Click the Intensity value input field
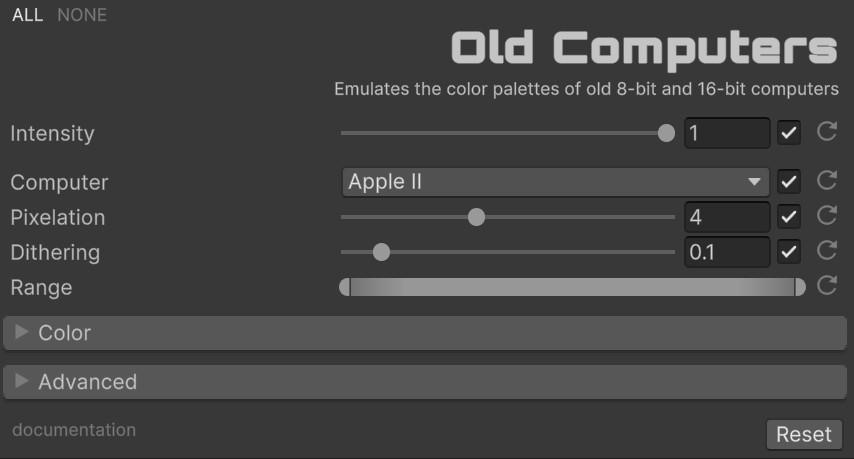 click(726, 133)
